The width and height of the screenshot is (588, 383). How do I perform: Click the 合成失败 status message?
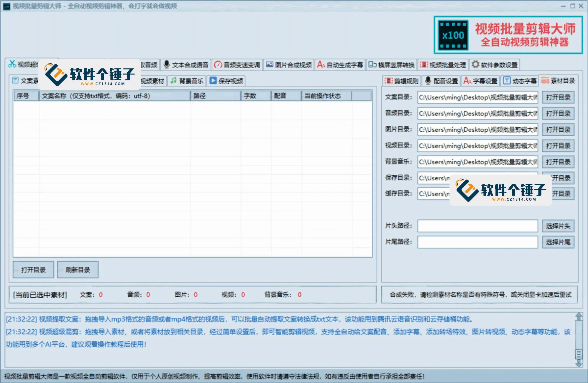point(480,295)
